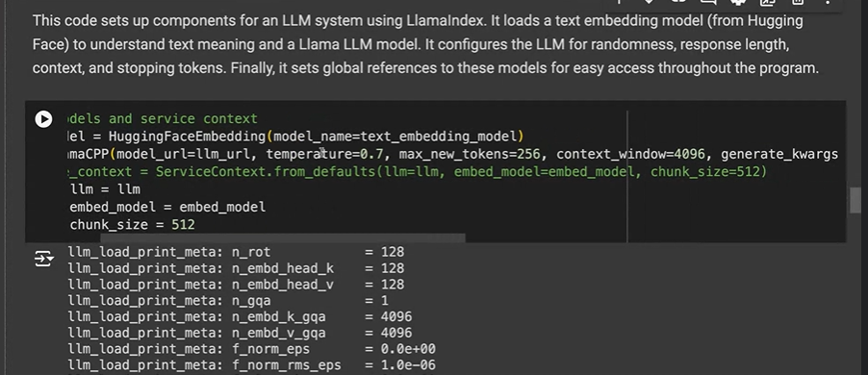
Task: Click the HuggingFaceEmbedding code line
Action: pyautogui.click(x=295, y=137)
